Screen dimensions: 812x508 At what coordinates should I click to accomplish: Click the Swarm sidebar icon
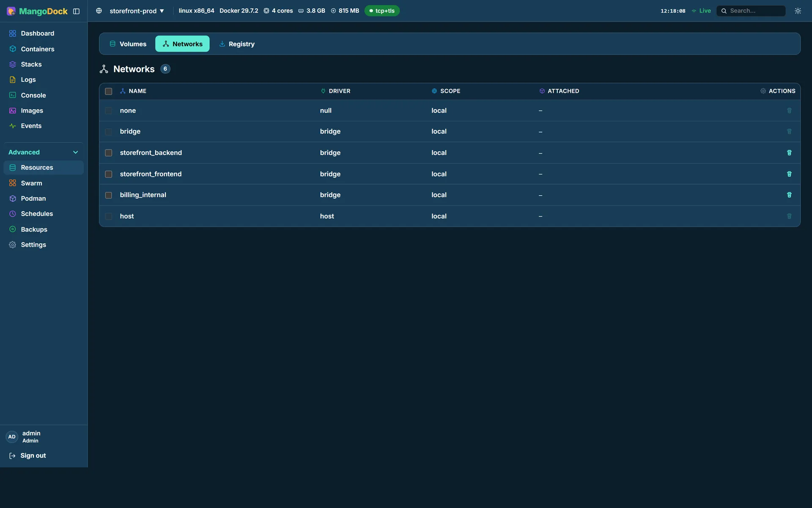[x=13, y=183]
